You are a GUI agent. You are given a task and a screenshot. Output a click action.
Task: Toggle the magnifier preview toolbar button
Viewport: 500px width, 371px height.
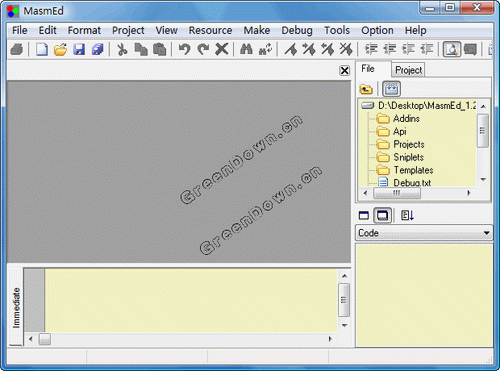452,50
